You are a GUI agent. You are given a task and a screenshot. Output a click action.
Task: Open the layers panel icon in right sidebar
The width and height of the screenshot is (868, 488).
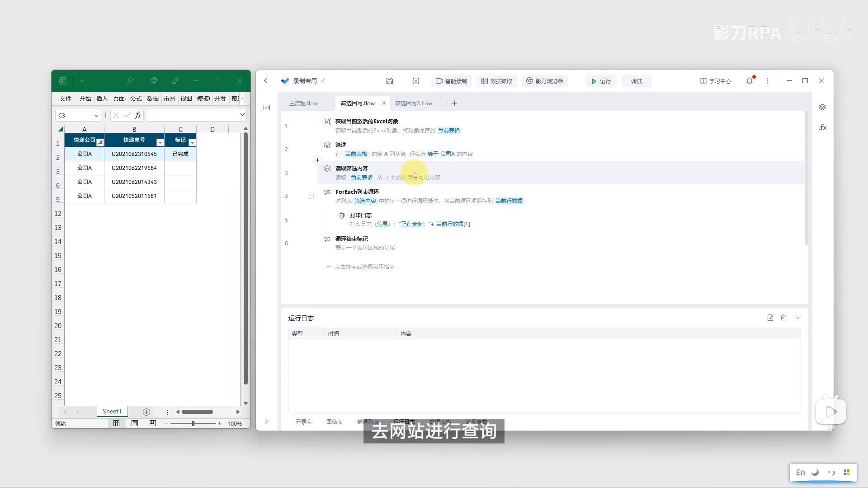tap(822, 107)
